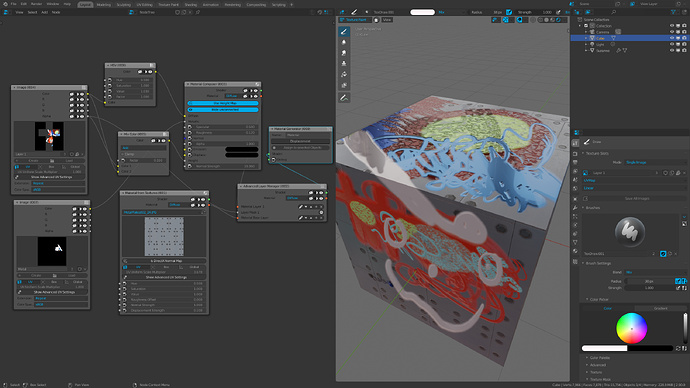Viewport: 690px width, 388px height.
Task: Open the Modifiers wrench properties tab
Action: pyautogui.click(x=575, y=207)
